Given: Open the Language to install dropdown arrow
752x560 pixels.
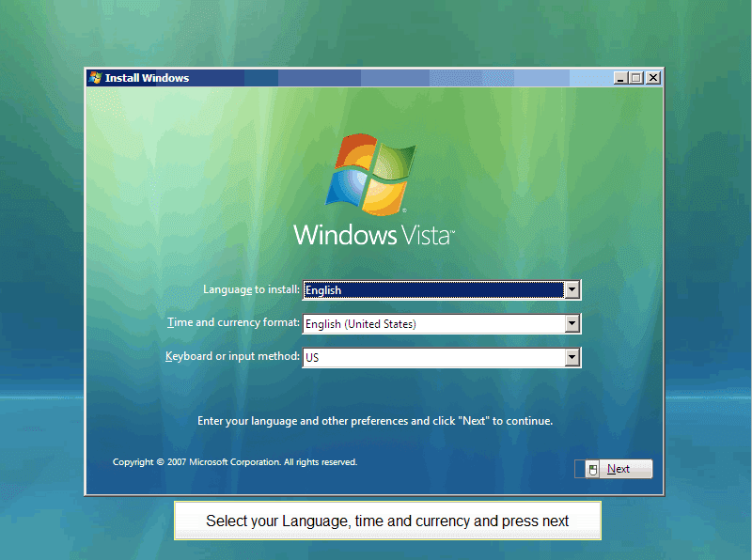Looking at the screenshot, I should pyautogui.click(x=572, y=289).
